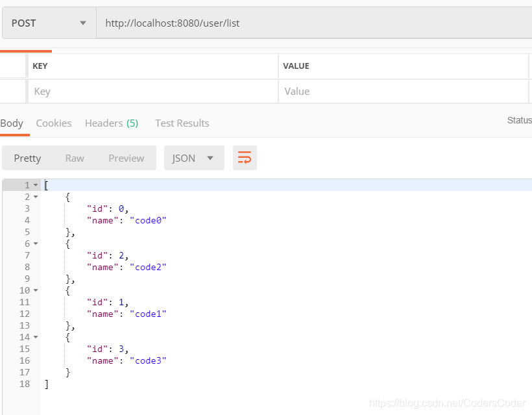Switch to the Pretty view
532x415 pixels.
(27, 158)
